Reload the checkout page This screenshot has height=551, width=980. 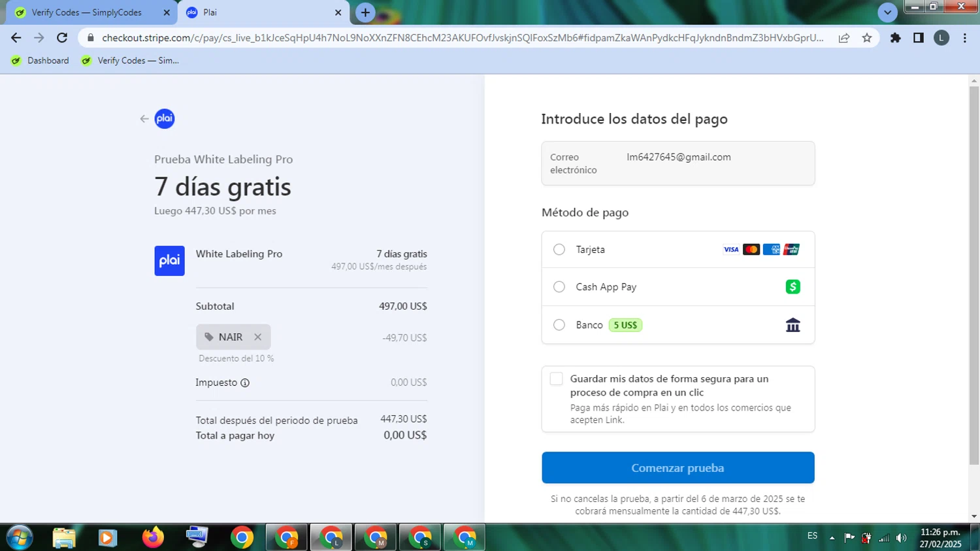point(62,38)
